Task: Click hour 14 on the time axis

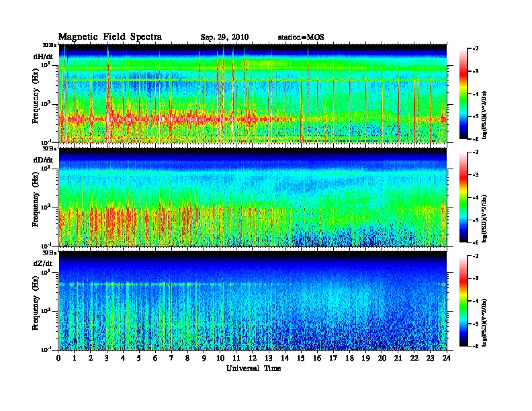Action: [x=285, y=359]
